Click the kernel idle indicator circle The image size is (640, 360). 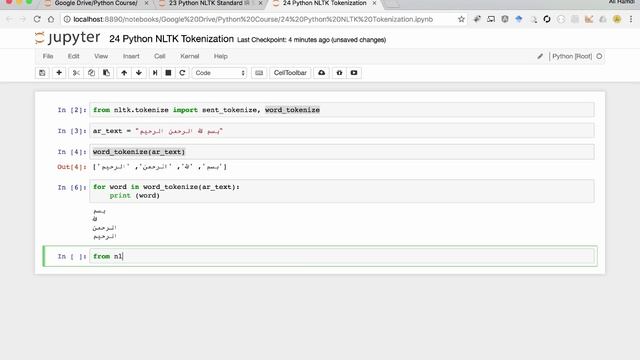click(x=599, y=56)
